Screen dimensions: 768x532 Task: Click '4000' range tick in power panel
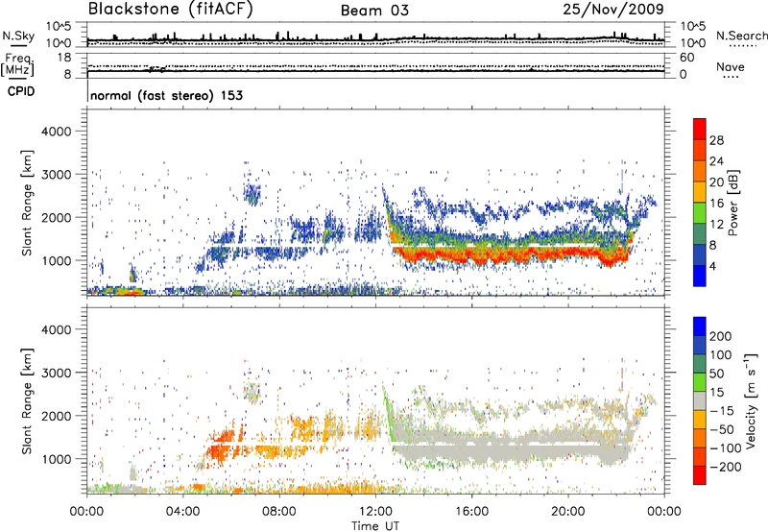point(56,132)
